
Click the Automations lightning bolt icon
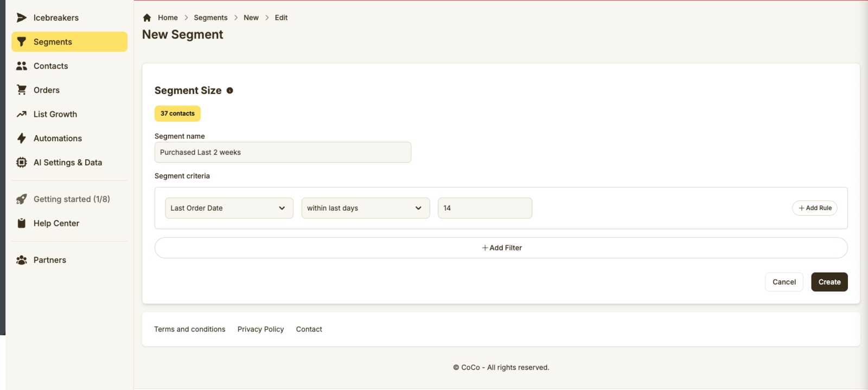[22, 139]
